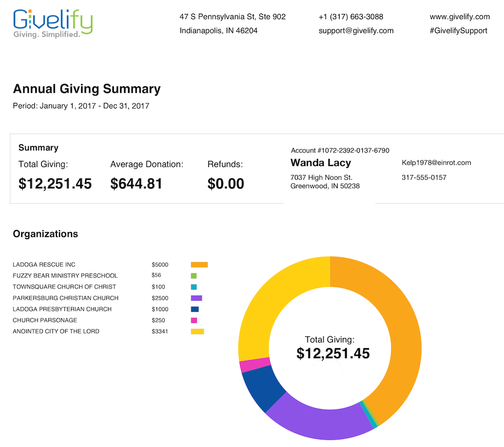Click the Annual Giving Summary heading
The height and width of the screenshot is (447, 504).
87,89
